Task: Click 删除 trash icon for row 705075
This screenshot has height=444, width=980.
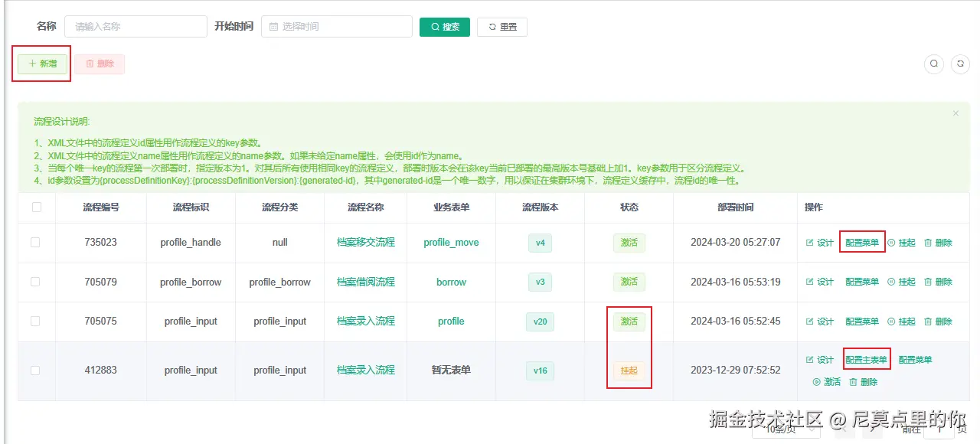Action: (x=939, y=322)
